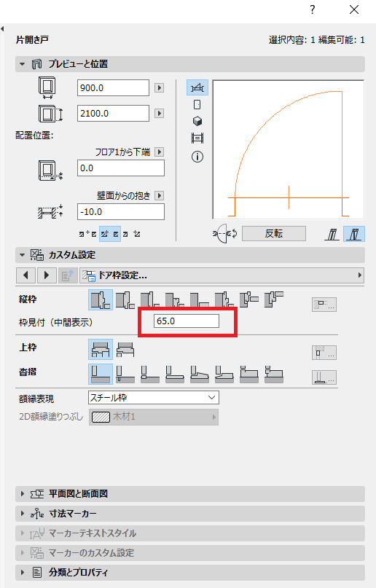Image resolution: width=376 pixels, height=588 pixels.
Task: Click the sill elevation field 0.0
Action: [121, 168]
